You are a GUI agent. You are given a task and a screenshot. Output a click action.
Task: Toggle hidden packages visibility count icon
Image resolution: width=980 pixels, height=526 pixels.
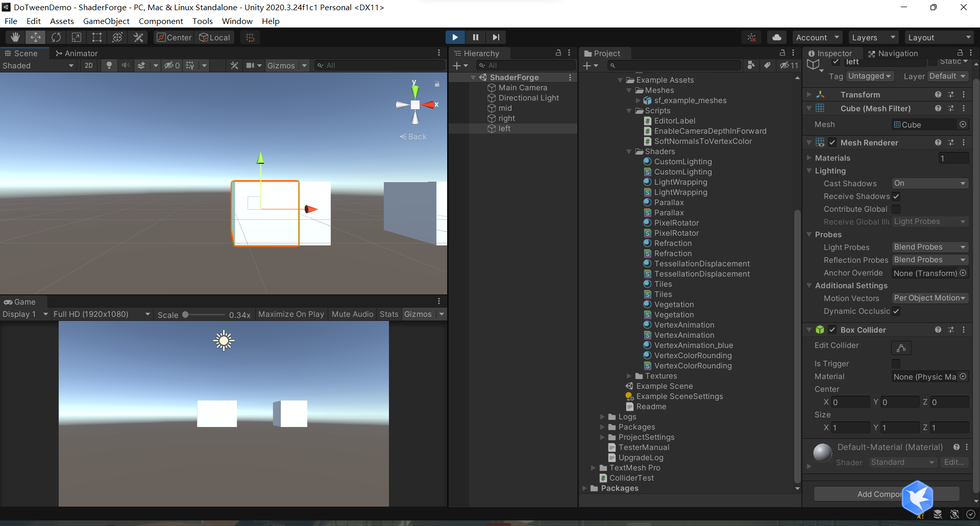pyautogui.click(x=789, y=65)
